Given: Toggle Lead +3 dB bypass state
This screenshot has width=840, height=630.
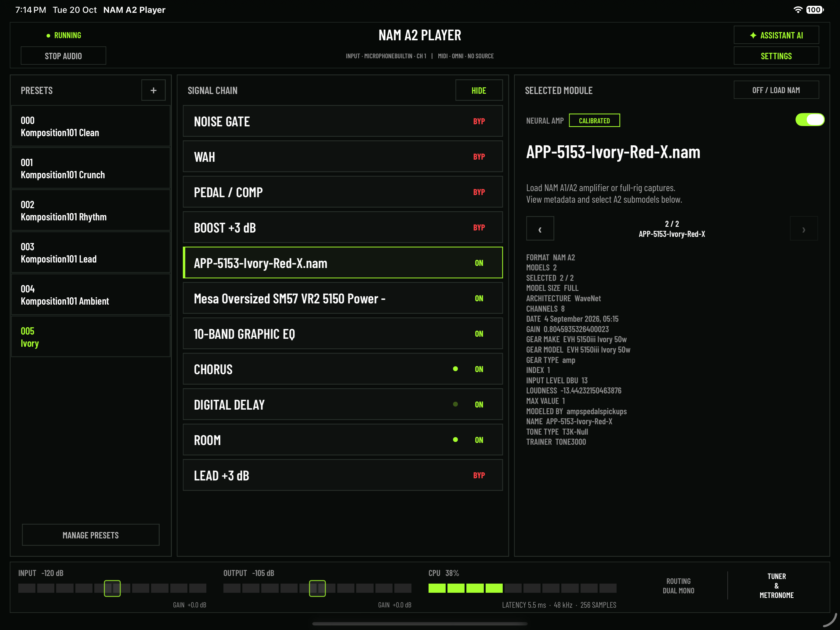Looking at the screenshot, I should click(x=479, y=476).
